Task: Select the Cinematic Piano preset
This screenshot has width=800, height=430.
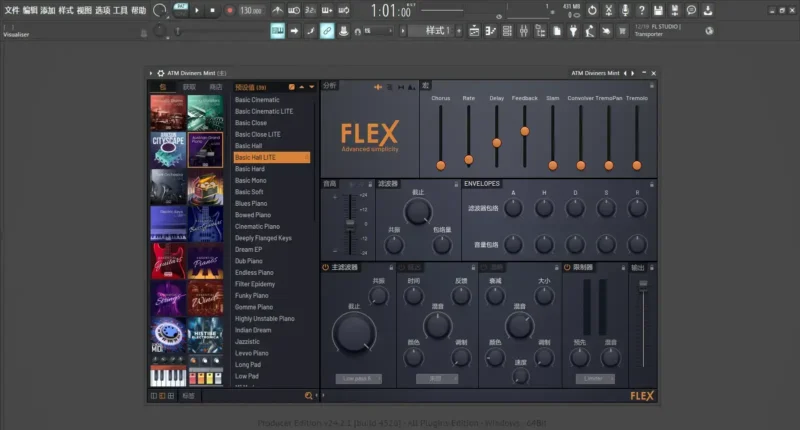Action: 257,226
